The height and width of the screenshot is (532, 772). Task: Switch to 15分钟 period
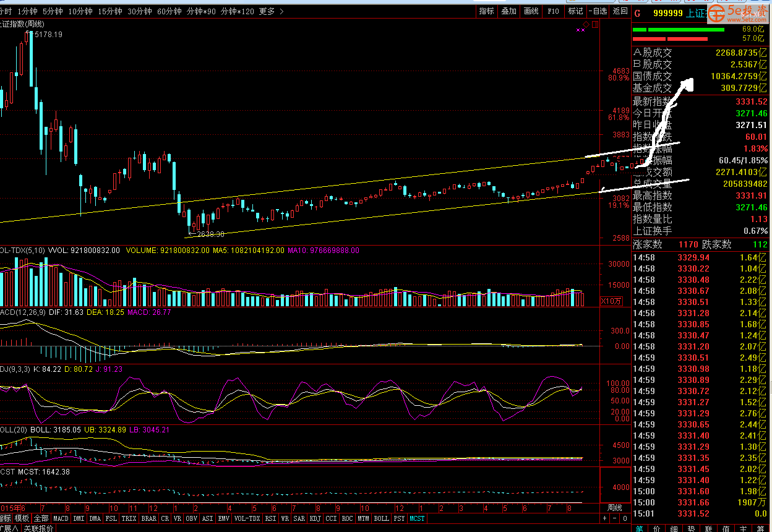coord(110,12)
